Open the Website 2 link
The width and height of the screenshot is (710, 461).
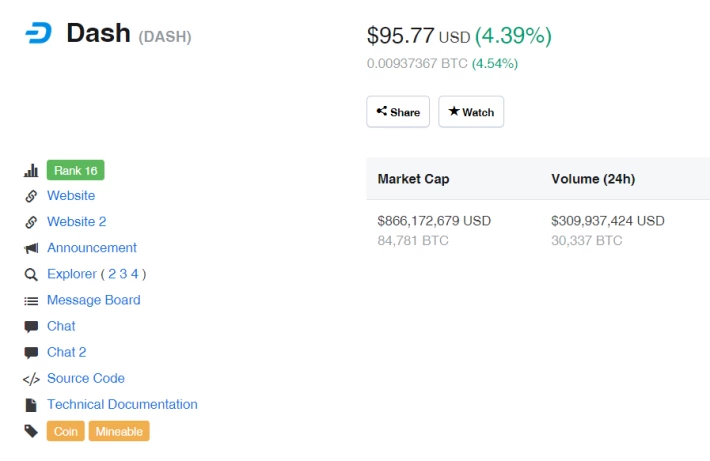tap(77, 221)
